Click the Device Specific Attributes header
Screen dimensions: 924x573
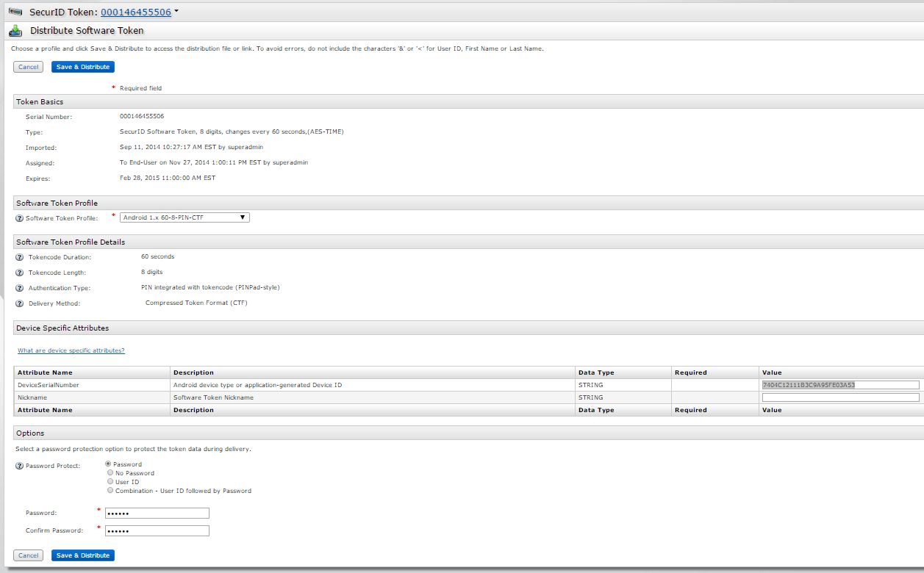pyautogui.click(x=468, y=328)
